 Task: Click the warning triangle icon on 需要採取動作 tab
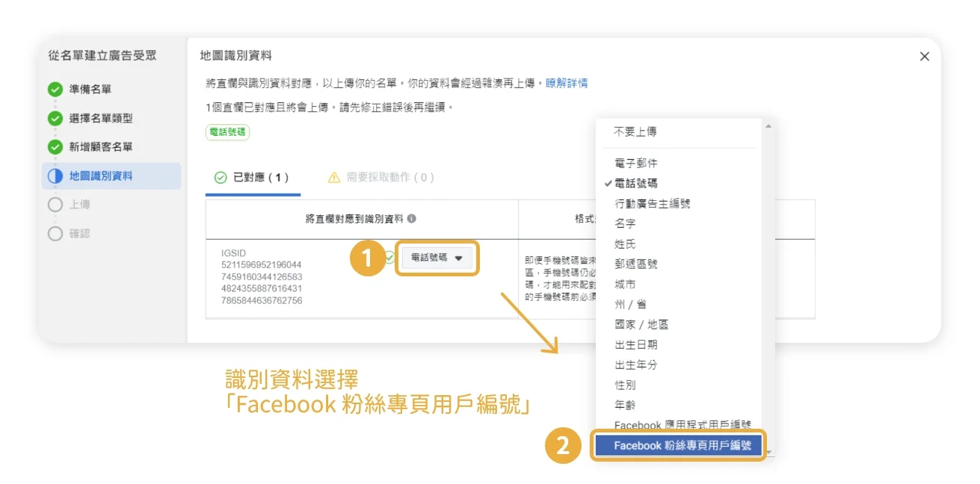click(x=334, y=178)
